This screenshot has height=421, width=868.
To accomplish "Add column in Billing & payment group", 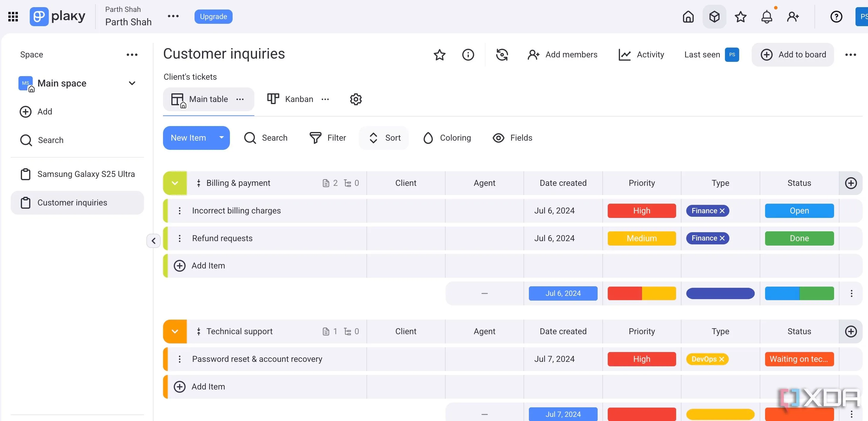I will tap(851, 183).
